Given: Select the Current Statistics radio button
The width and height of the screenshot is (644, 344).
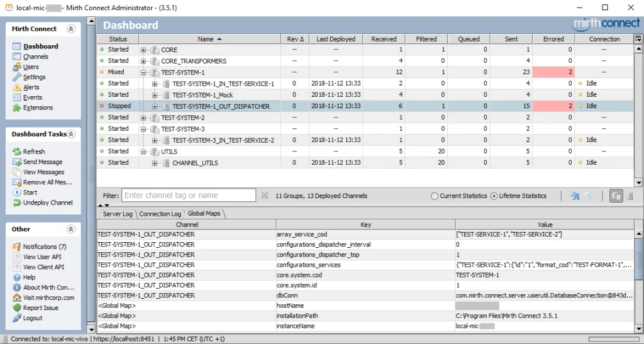Looking at the screenshot, I should coord(458,196).
